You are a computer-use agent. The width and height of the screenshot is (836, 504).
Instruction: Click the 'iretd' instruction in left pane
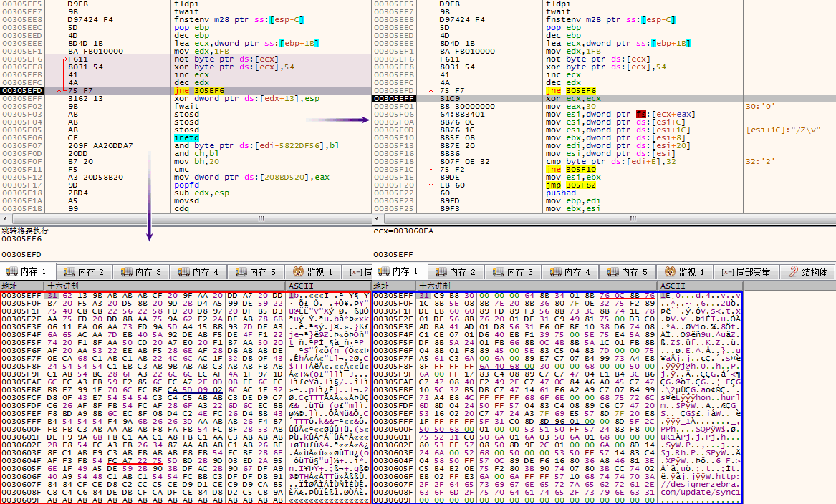pyautogui.click(x=186, y=138)
